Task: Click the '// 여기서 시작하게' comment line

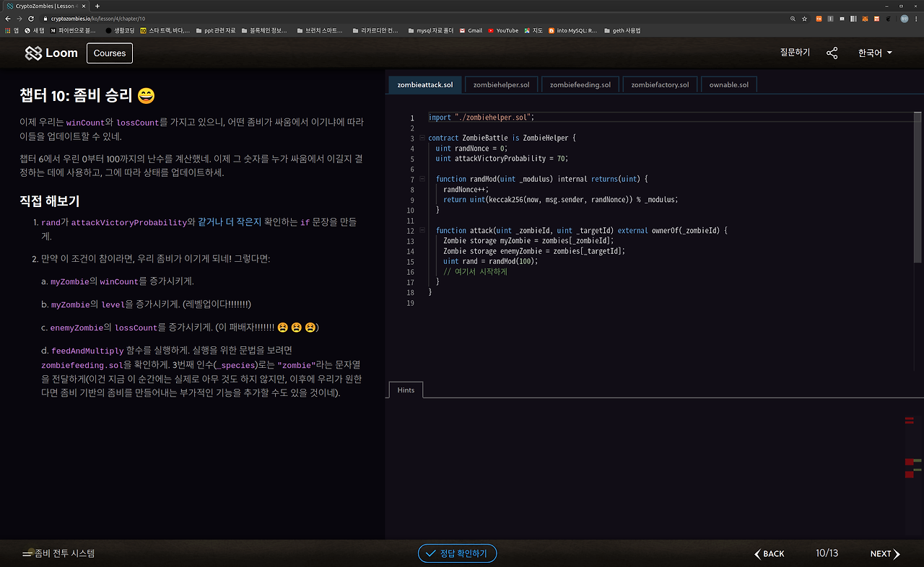Action: pos(475,272)
